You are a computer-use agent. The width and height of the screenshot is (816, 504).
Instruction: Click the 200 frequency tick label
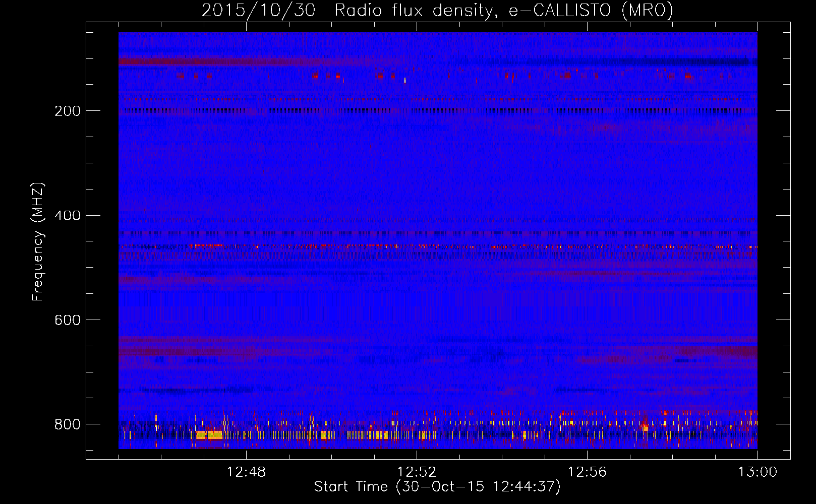click(68, 111)
